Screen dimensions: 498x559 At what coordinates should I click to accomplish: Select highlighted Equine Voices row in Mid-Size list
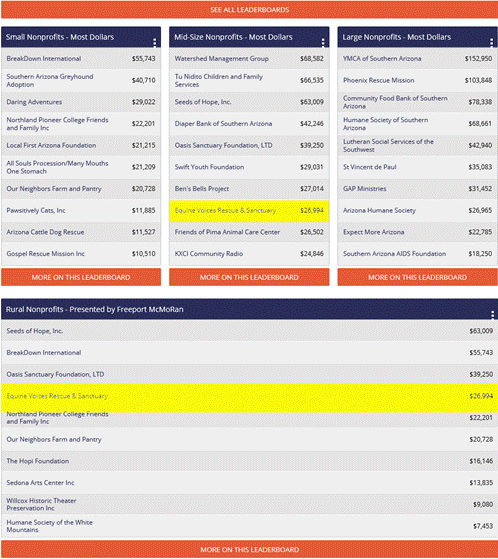[249, 211]
